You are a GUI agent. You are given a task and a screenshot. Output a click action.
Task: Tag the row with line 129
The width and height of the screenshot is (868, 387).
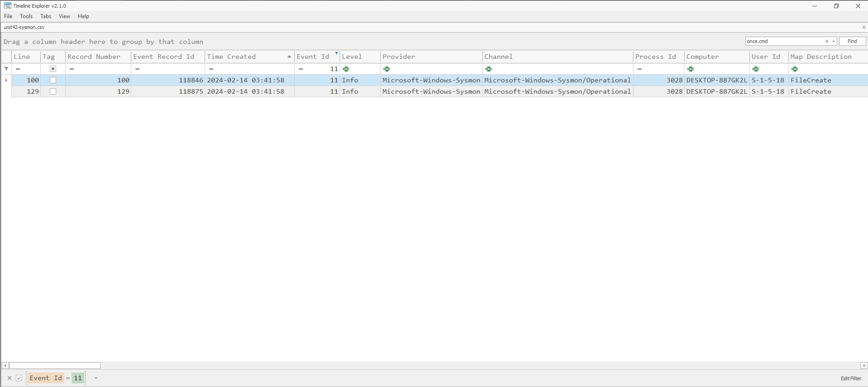click(53, 91)
